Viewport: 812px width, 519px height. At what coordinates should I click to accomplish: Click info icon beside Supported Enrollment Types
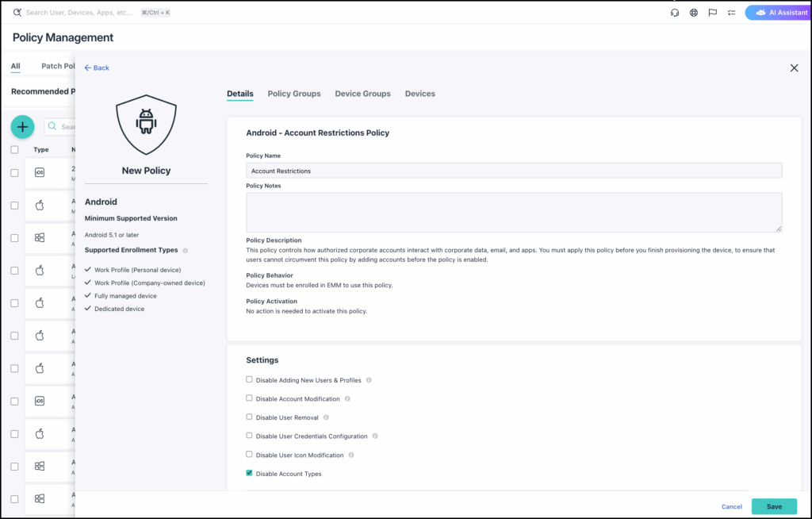(186, 250)
